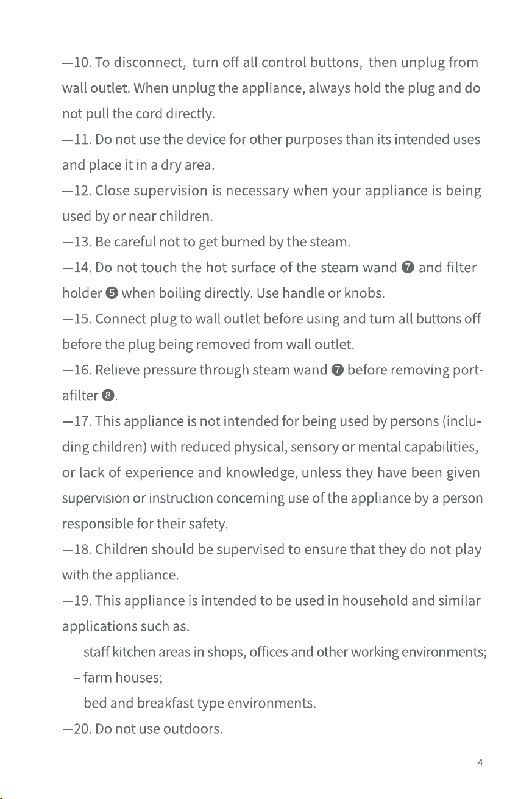Click the 'bed and breakfast type environments' bullet
The width and height of the screenshot is (532, 799).
tap(194, 703)
